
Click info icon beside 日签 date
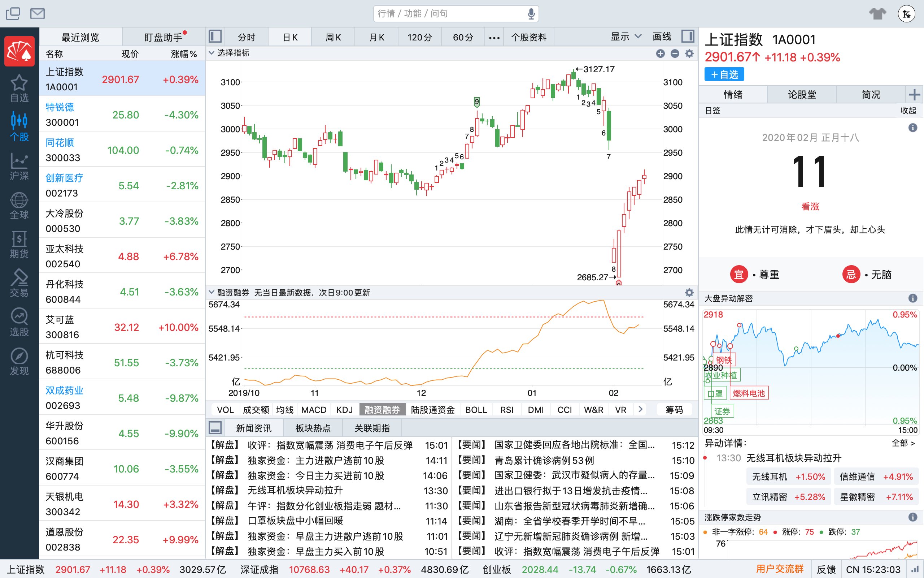(913, 128)
